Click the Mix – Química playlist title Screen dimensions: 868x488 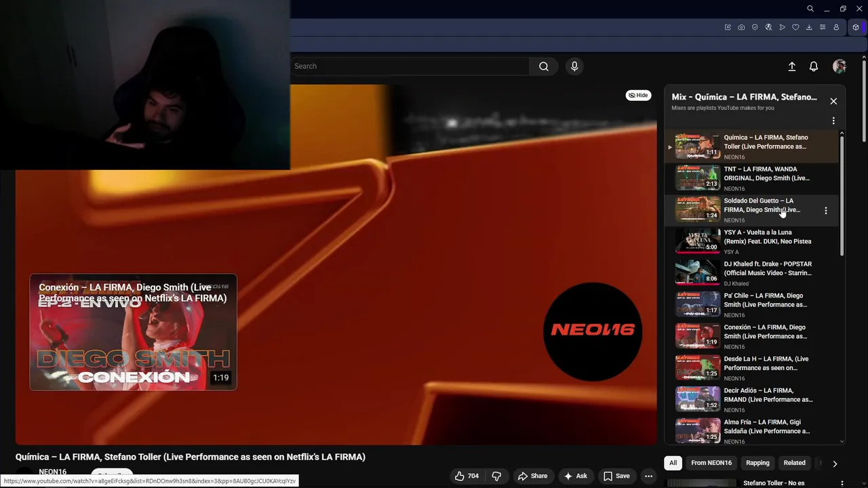744,97
